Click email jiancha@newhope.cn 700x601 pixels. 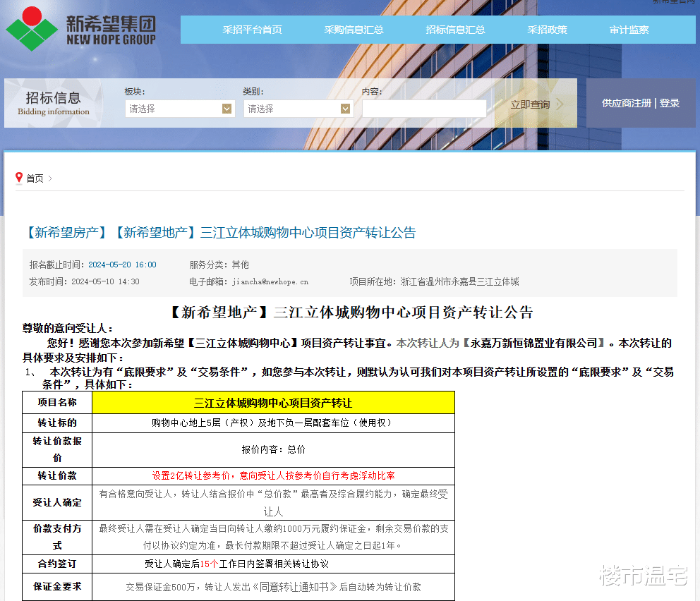point(270,281)
